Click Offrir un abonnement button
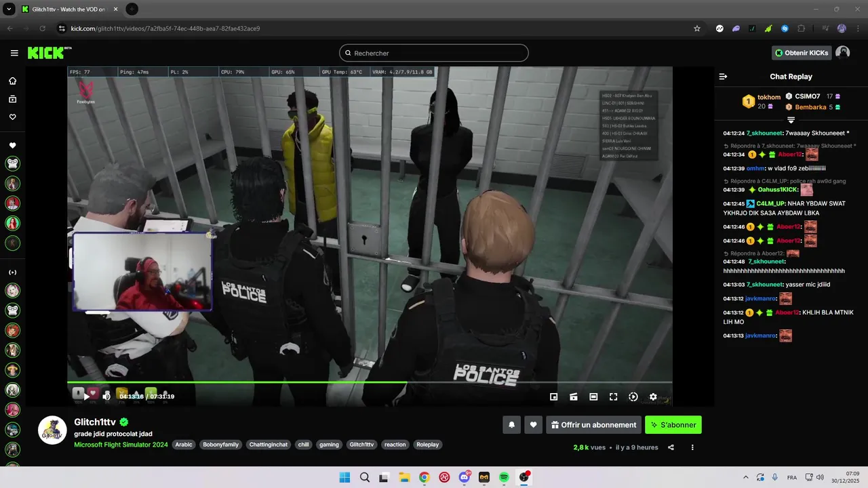868x488 pixels. coord(593,425)
